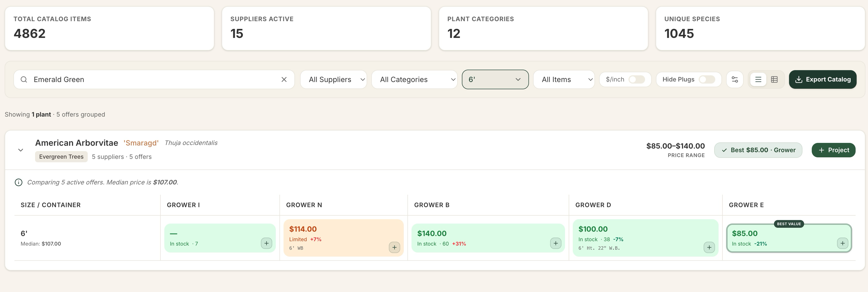This screenshot has width=868, height=292.
Task: Switch to table grid view layout
Action: 774,79
